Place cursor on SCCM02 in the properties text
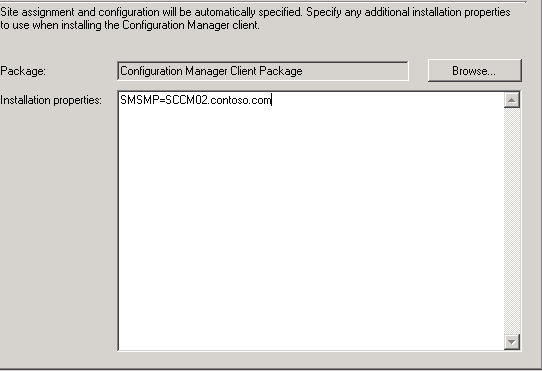Image resolution: width=542 pixels, height=371 pixels. point(186,100)
